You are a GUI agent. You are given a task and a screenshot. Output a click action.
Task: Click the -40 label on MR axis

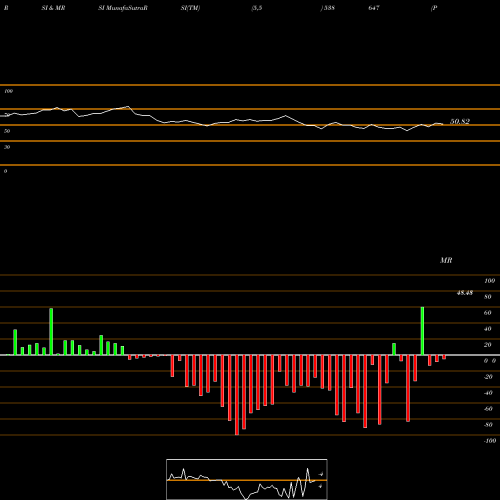[488, 393]
